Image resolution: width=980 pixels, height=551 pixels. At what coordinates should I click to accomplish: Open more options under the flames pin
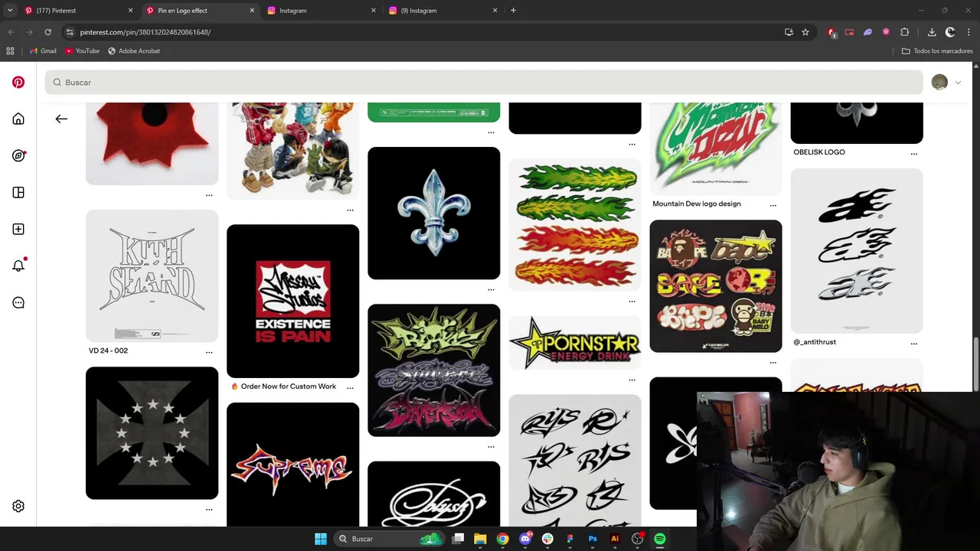pos(632,300)
